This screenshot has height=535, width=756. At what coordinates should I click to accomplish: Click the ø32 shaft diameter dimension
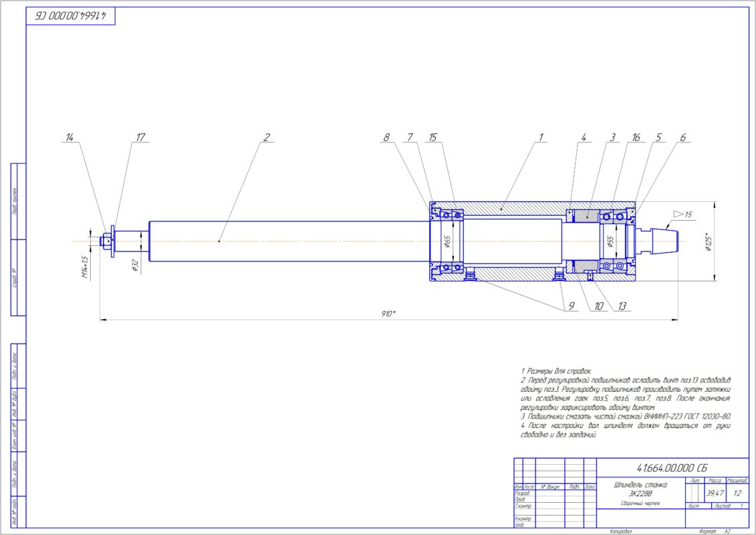click(135, 266)
